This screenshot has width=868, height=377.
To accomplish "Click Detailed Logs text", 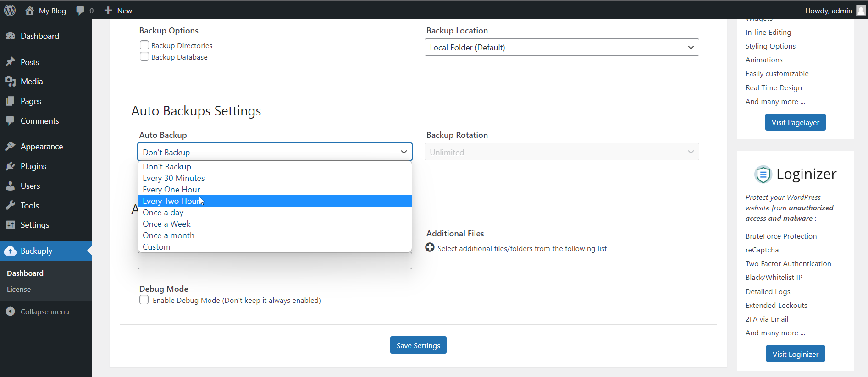I will 768,291.
